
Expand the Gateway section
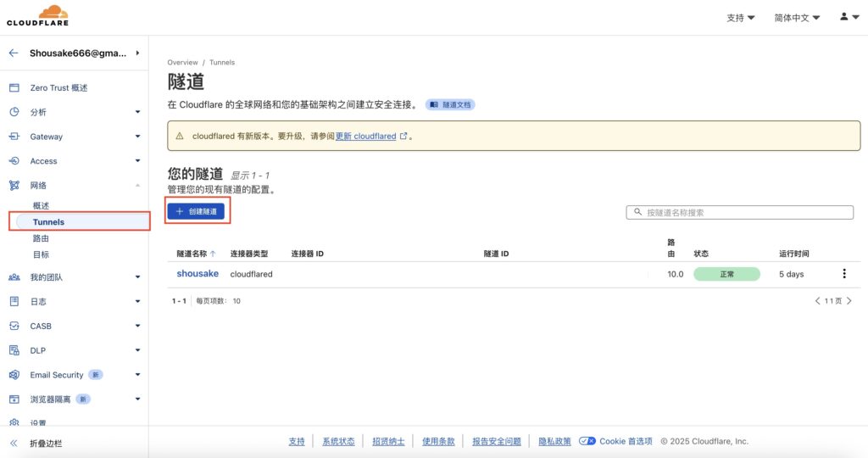(x=137, y=137)
